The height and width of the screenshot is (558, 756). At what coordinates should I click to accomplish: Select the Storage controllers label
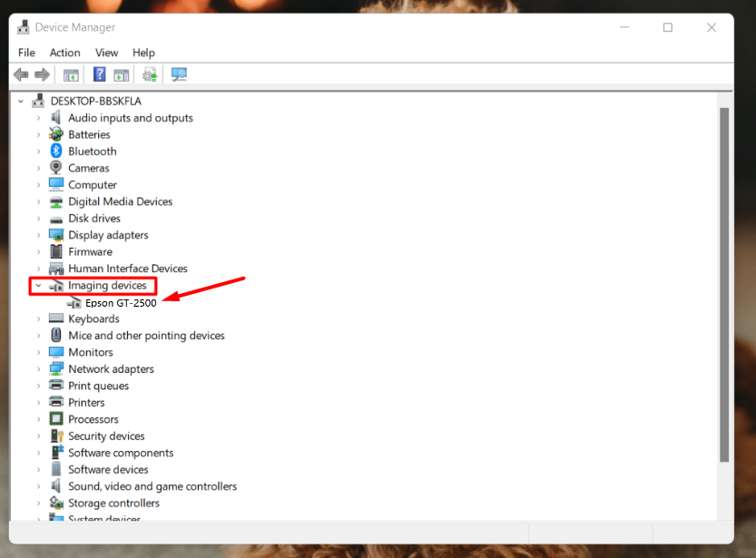click(113, 503)
